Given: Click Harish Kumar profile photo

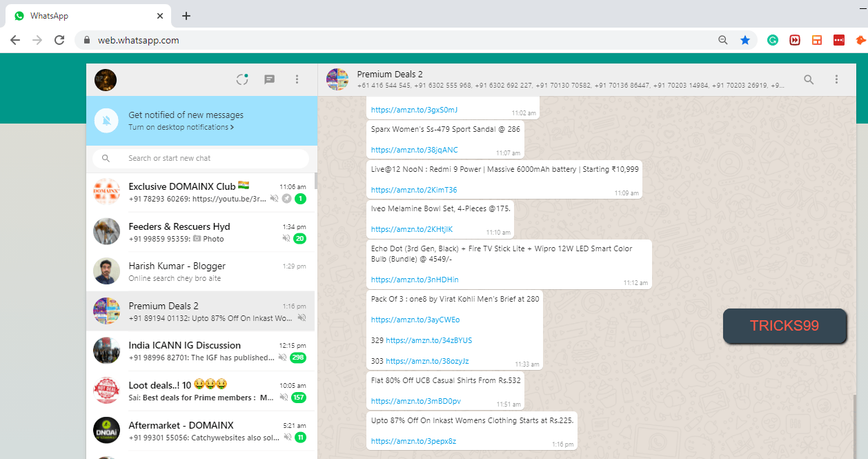Looking at the screenshot, I should click(106, 271).
